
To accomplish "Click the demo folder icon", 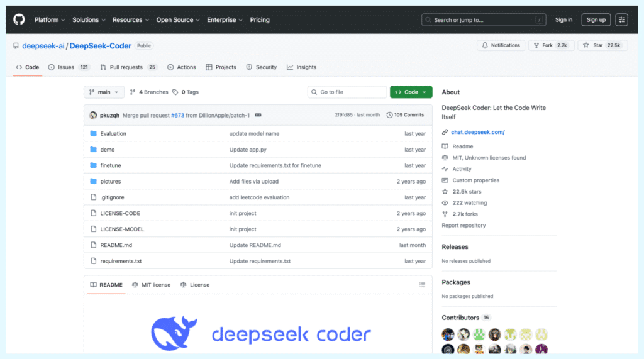I will pyautogui.click(x=93, y=150).
